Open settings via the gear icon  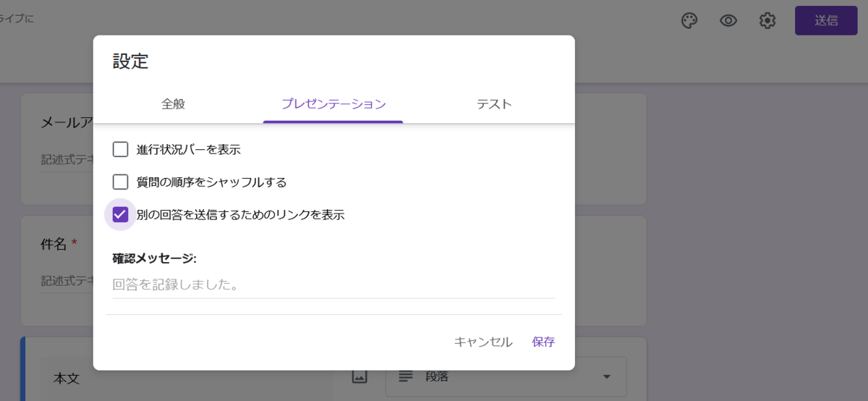pyautogui.click(x=767, y=20)
